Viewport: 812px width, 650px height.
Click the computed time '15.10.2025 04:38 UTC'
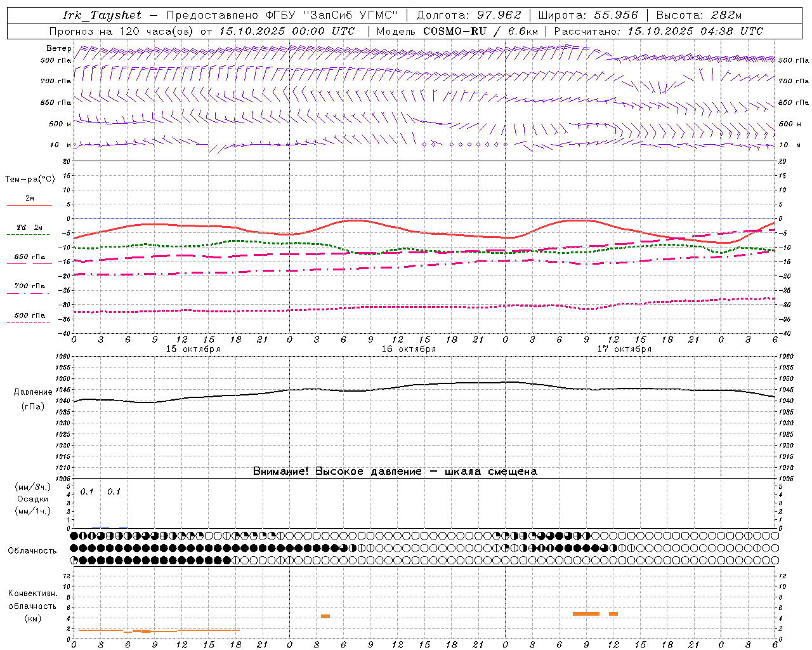[x=695, y=31]
